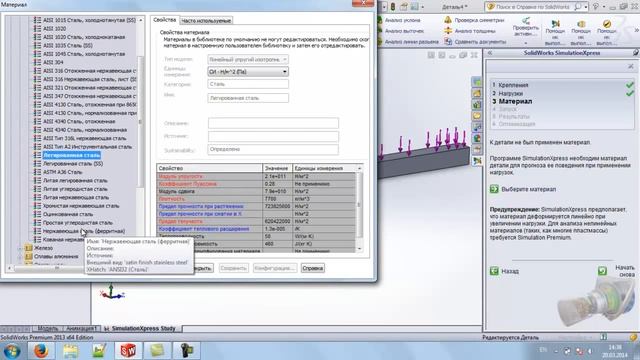Select 'Простая углеродистая сталь' material

pos(78,222)
